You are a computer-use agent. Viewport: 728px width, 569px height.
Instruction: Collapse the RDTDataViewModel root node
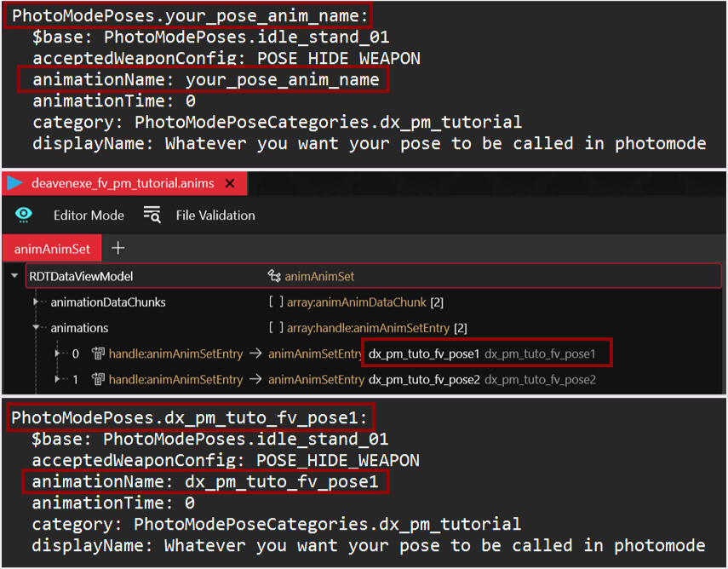15,276
